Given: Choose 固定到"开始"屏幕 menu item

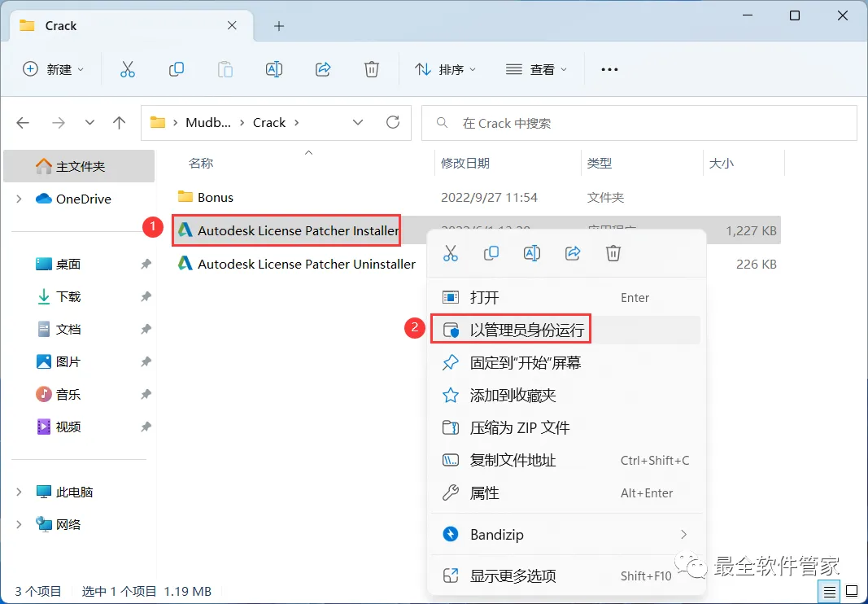Looking at the screenshot, I should (x=565, y=363).
